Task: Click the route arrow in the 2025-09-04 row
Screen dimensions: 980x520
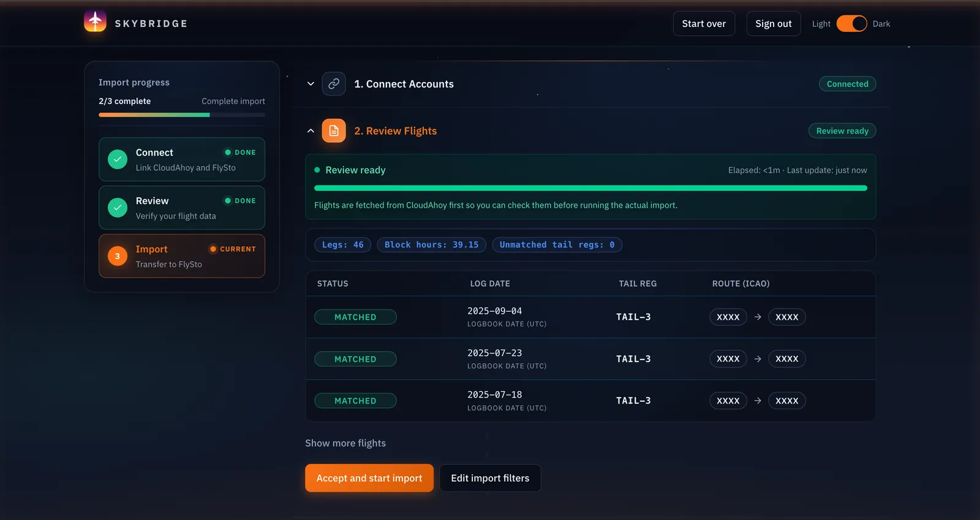Action: (758, 317)
